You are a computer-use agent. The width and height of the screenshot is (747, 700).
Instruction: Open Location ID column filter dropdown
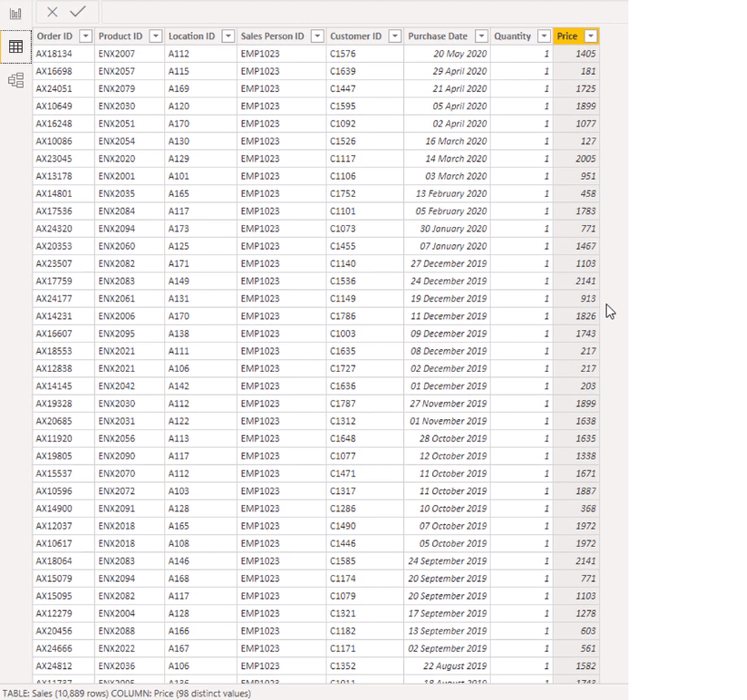229,36
